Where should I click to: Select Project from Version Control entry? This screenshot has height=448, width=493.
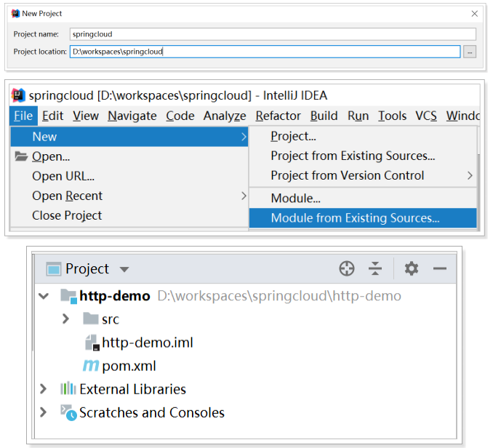pos(363,175)
